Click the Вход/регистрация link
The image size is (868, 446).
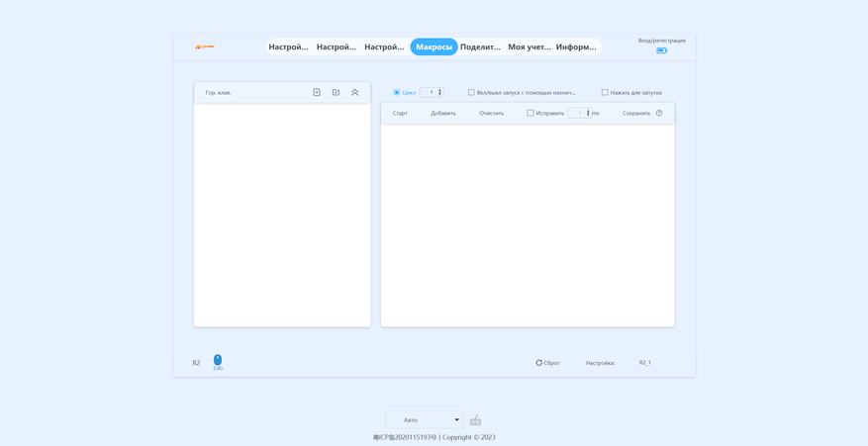tap(661, 41)
